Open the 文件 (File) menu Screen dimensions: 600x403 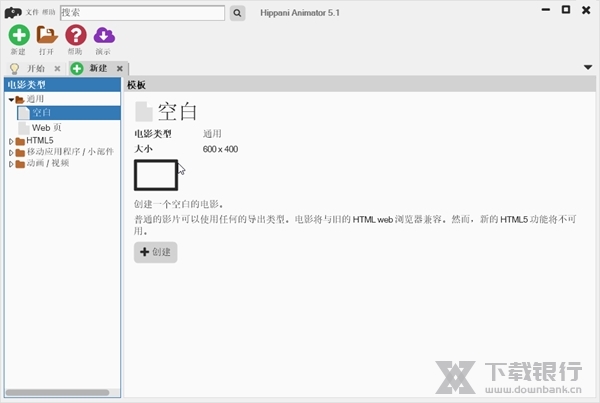click(x=32, y=12)
